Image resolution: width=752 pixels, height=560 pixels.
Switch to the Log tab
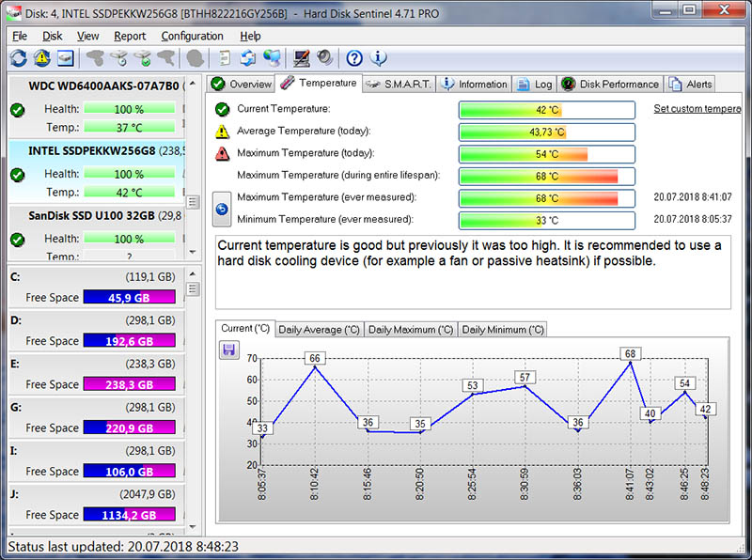click(534, 84)
